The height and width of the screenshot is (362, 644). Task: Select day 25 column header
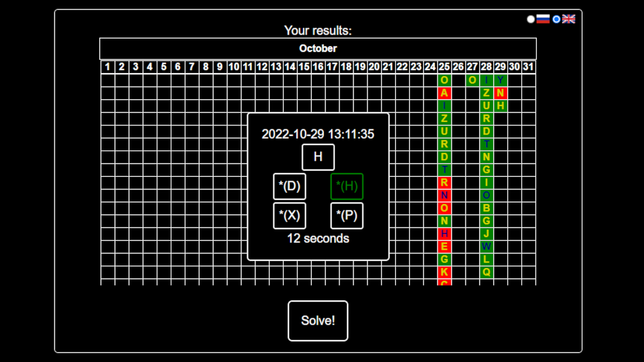[x=444, y=66]
